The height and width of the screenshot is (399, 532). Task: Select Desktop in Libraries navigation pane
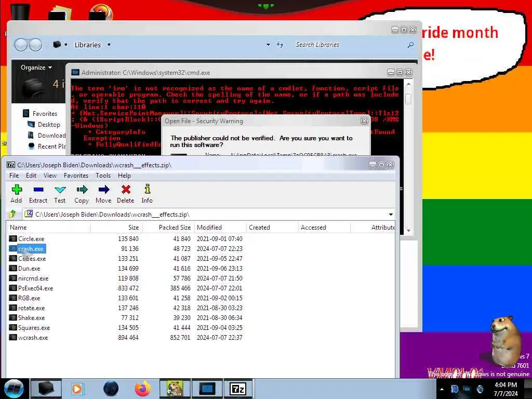pyautogui.click(x=44, y=125)
